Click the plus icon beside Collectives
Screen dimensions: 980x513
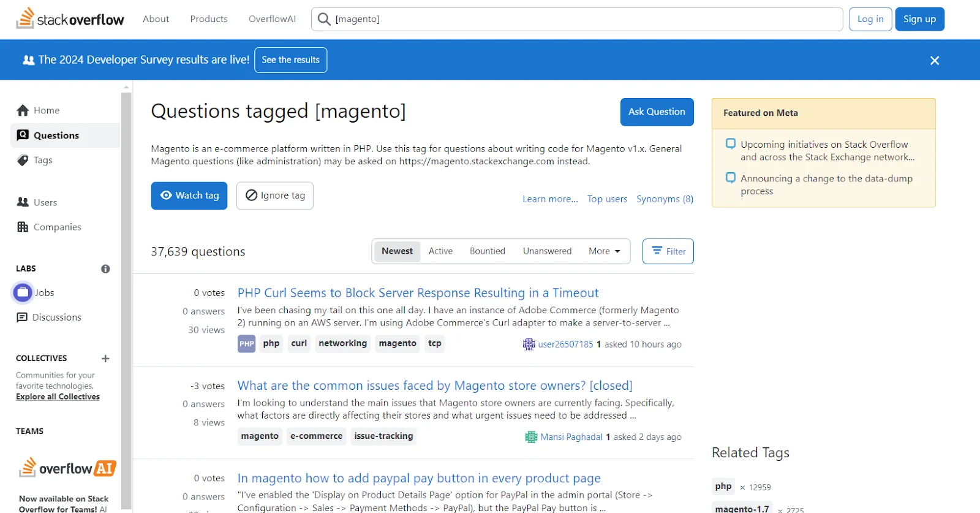click(105, 359)
